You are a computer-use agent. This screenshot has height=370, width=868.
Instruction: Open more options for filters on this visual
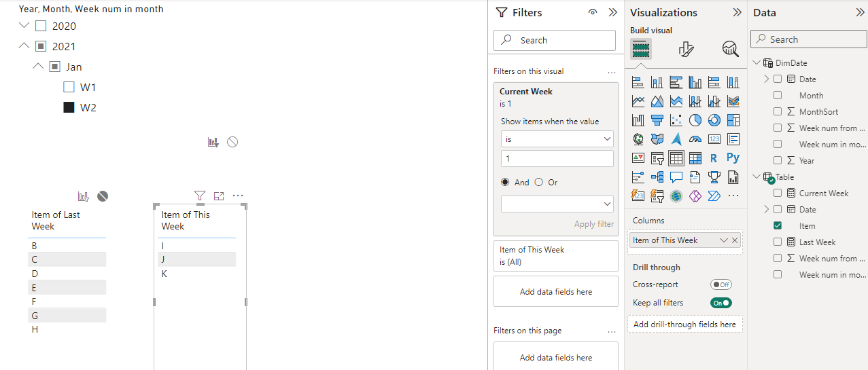coord(612,71)
